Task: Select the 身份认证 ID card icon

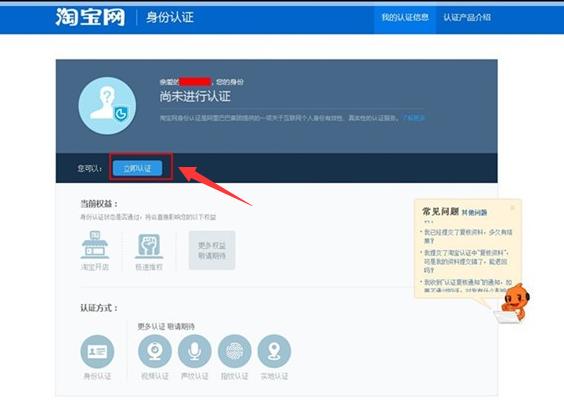Action: click(x=97, y=351)
